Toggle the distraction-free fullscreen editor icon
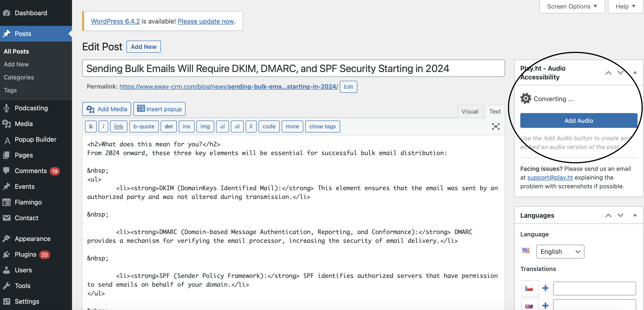 point(496,126)
